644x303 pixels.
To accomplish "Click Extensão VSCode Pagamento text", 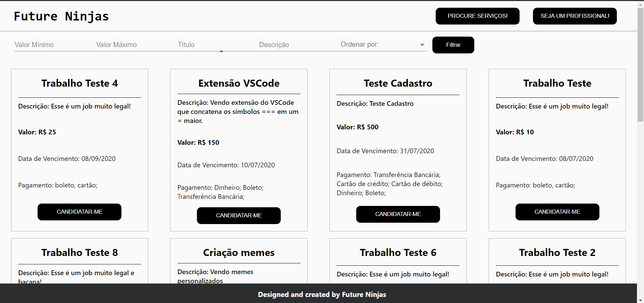I will click(220, 192).
